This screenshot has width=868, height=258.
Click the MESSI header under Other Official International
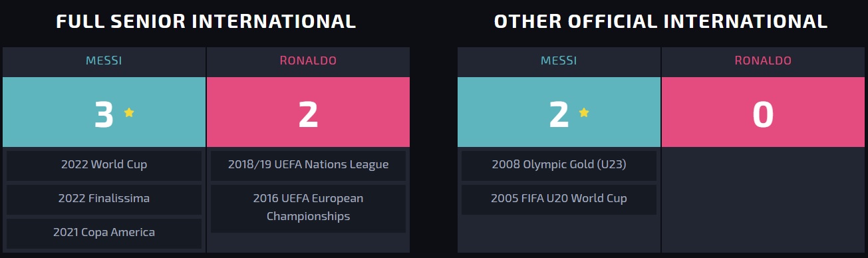559,61
